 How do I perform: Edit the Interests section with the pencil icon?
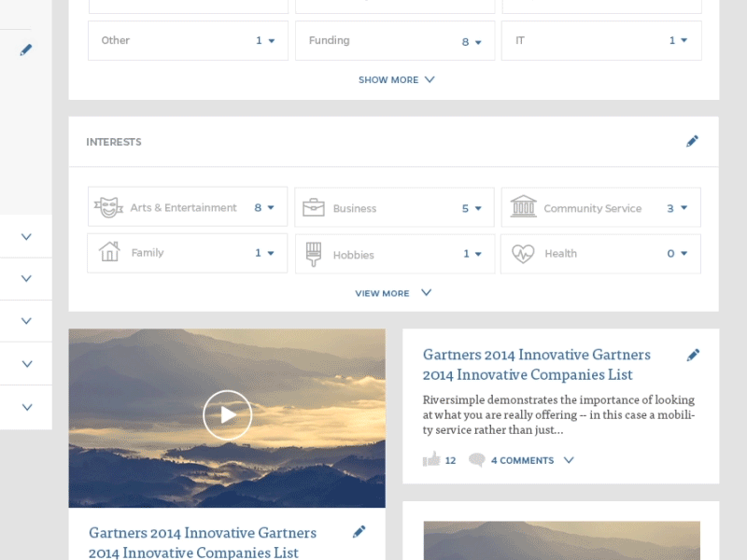coord(692,140)
